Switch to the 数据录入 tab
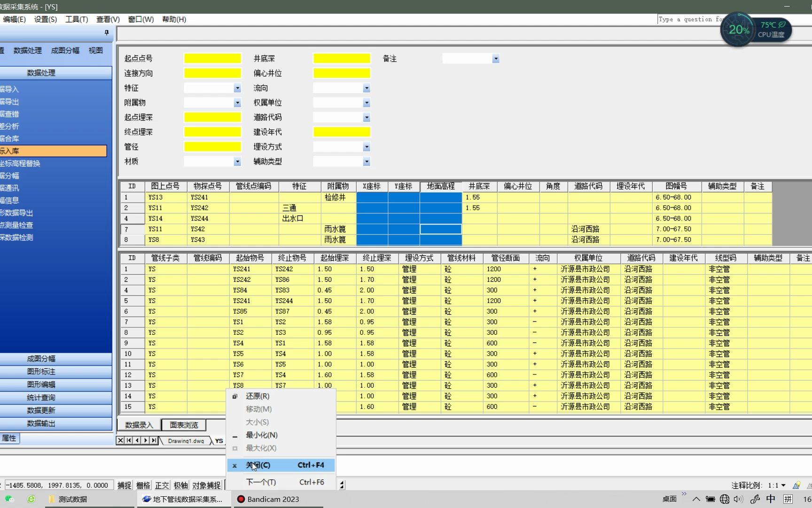 click(x=139, y=425)
